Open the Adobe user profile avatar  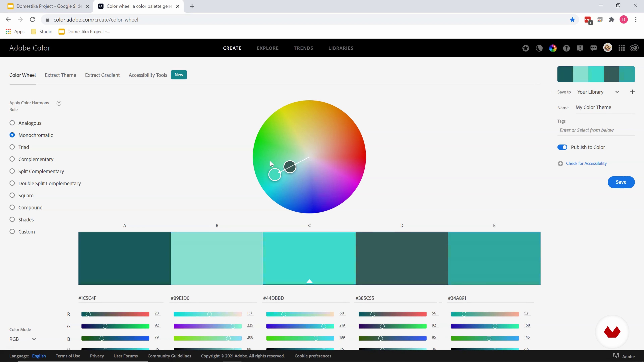(608, 48)
